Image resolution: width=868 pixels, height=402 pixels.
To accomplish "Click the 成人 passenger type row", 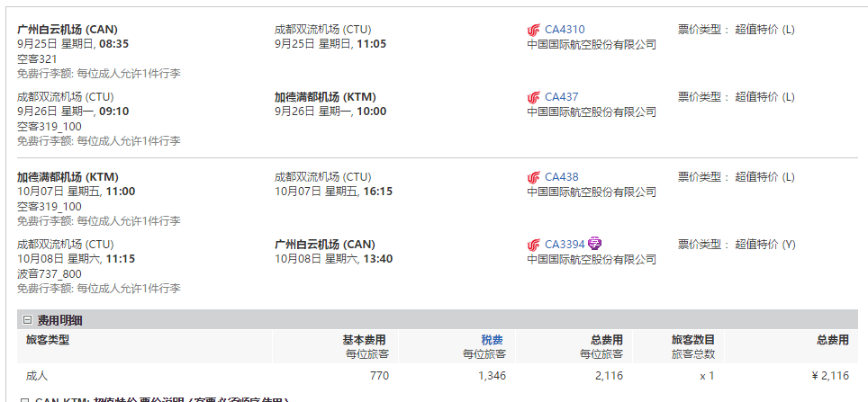I will point(438,375).
